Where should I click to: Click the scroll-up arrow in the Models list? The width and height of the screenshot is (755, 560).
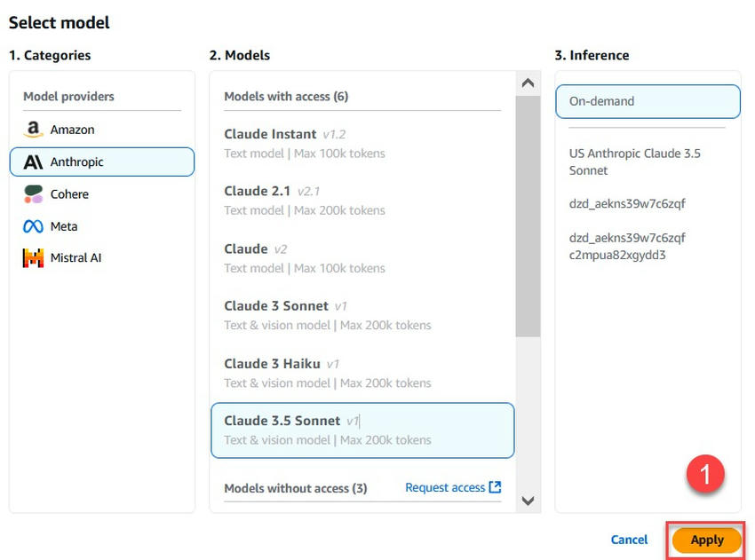click(528, 83)
